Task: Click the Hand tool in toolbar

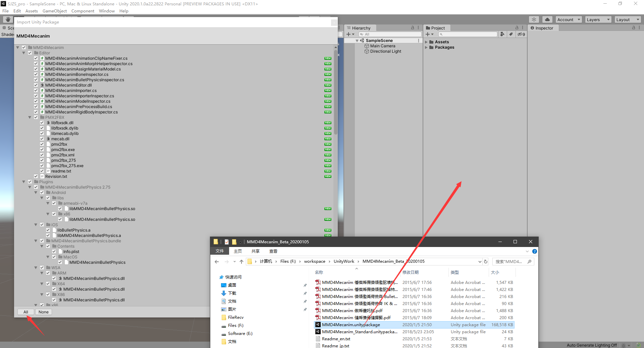Action: [x=8, y=19]
